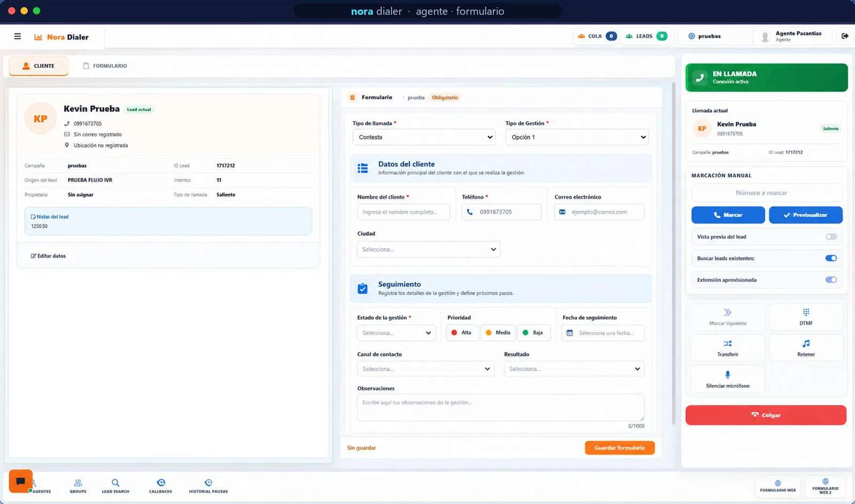Viewport: 855px width, 504px height.
Task: Open the hamburger sidebar menu
Action: (x=18, y=36)
